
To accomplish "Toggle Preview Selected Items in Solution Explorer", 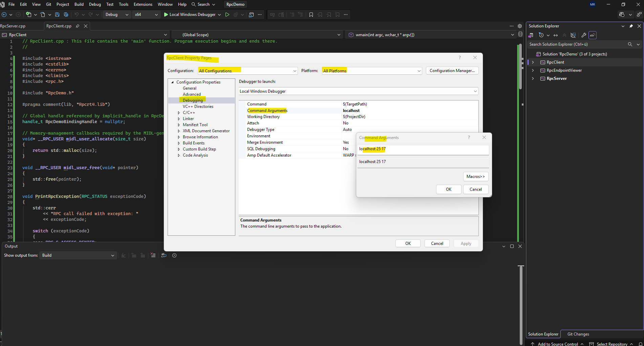I will 593,35.
